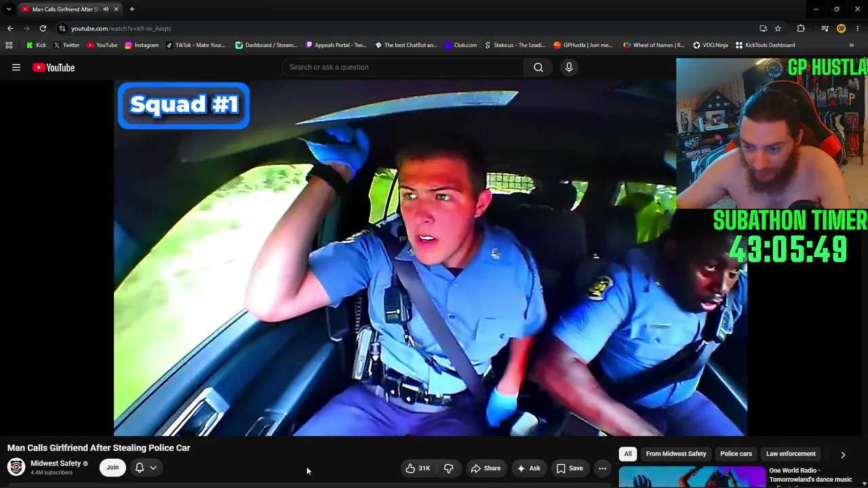Select the All filter chip

pos(628,454)
